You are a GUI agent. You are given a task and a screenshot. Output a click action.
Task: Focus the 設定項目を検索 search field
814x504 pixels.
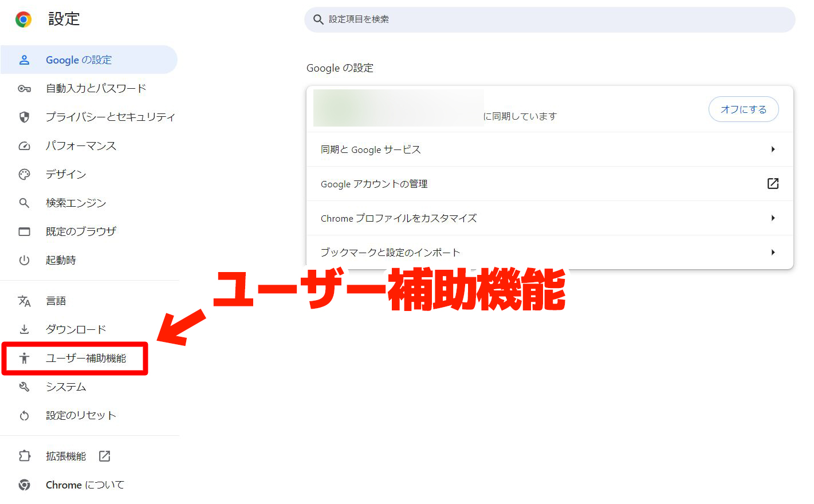point(550,19)
